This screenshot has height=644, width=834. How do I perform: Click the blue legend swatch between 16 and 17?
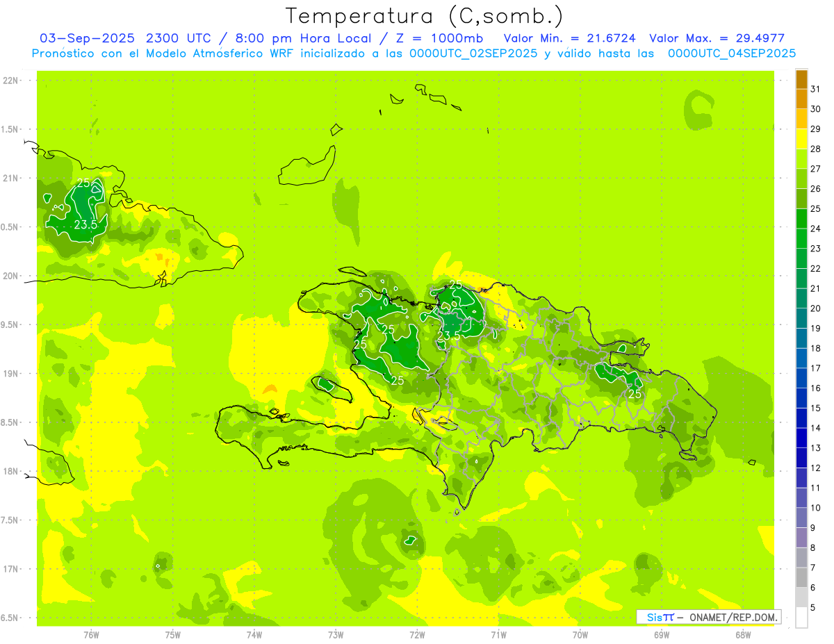801,379
